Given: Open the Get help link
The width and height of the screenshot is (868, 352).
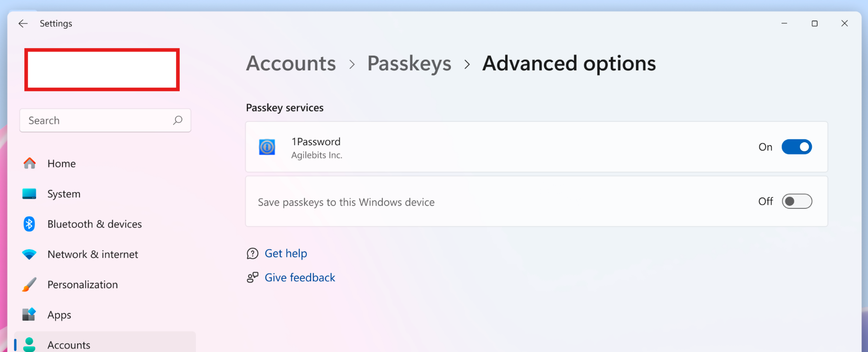Looking at the screenshot, I should click(x=286, y=254).
